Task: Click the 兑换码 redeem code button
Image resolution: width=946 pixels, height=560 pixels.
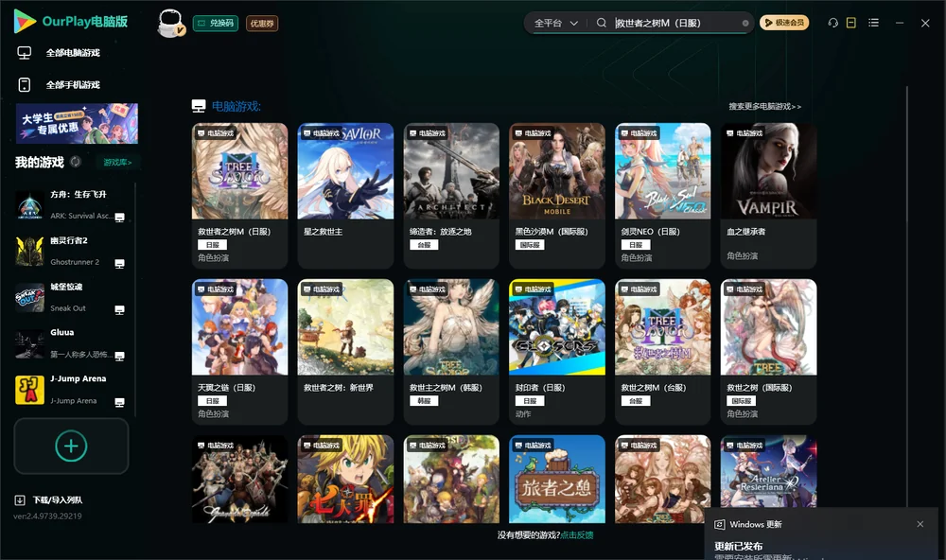Action: pos(216,23)
